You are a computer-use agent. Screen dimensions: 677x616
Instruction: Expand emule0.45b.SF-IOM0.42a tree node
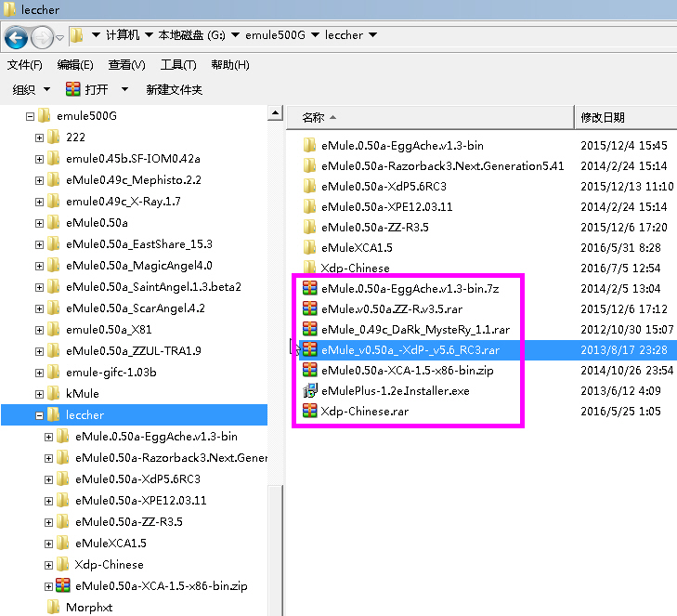(39, 159)
